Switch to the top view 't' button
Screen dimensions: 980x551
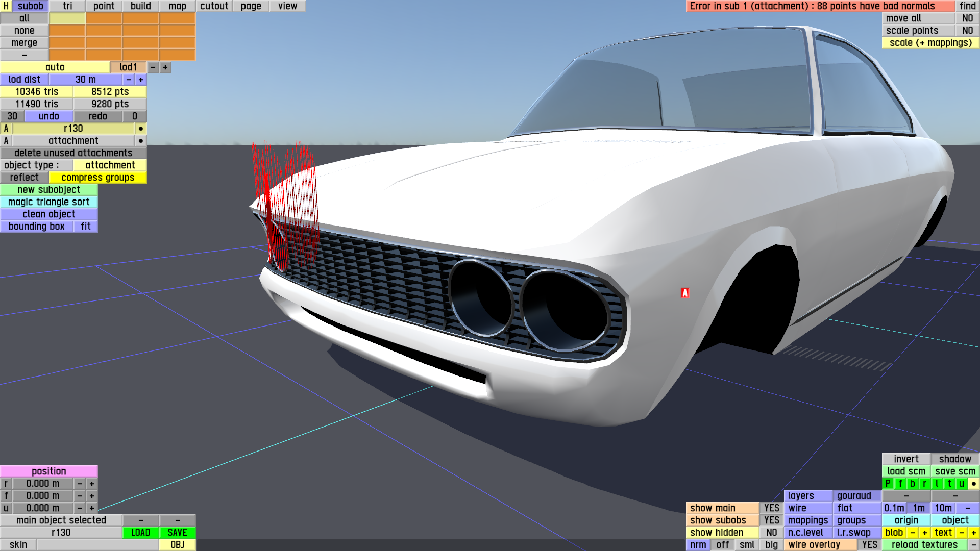[x=949, y=484]
